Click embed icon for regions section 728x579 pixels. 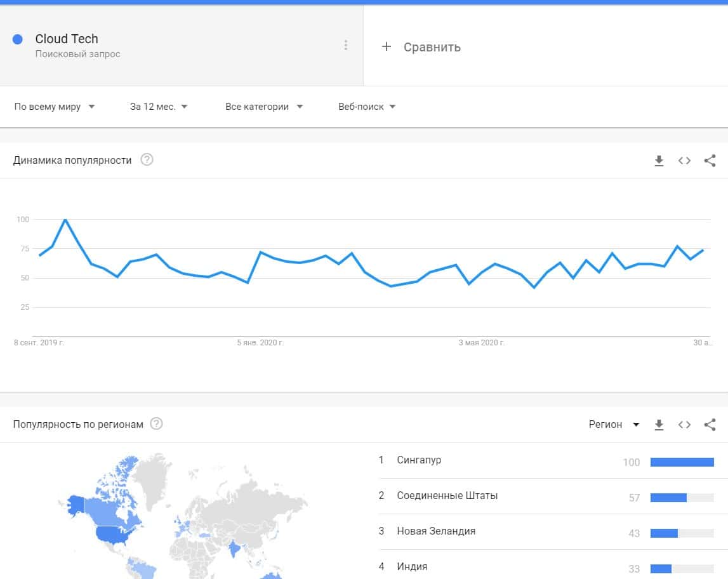click(684, 425)
